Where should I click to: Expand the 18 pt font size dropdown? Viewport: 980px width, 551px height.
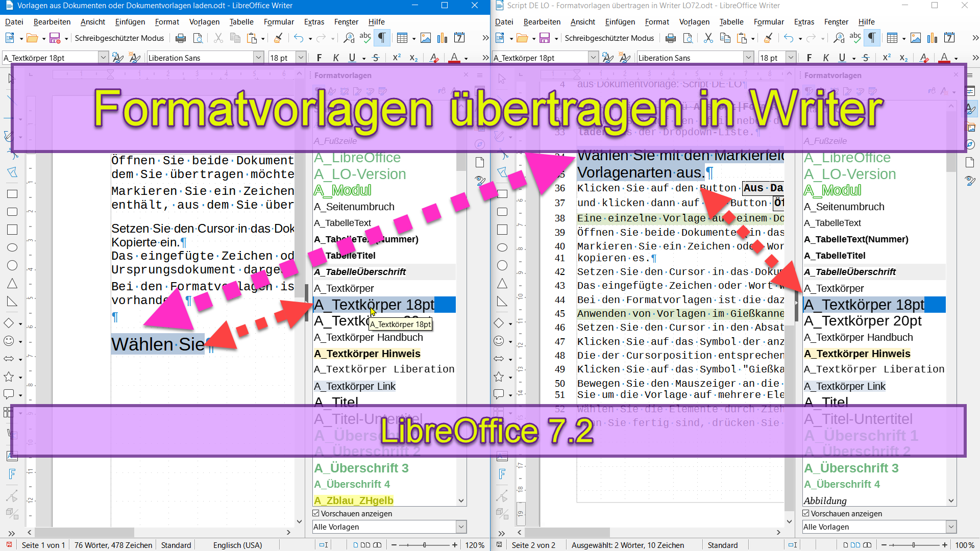[301, 57]
